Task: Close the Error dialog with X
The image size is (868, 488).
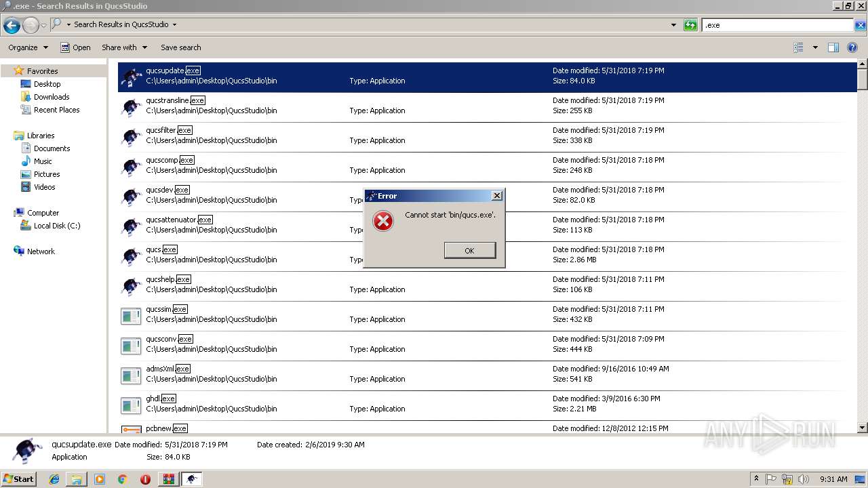Action: pyautogui.click(x=497, y=195)
